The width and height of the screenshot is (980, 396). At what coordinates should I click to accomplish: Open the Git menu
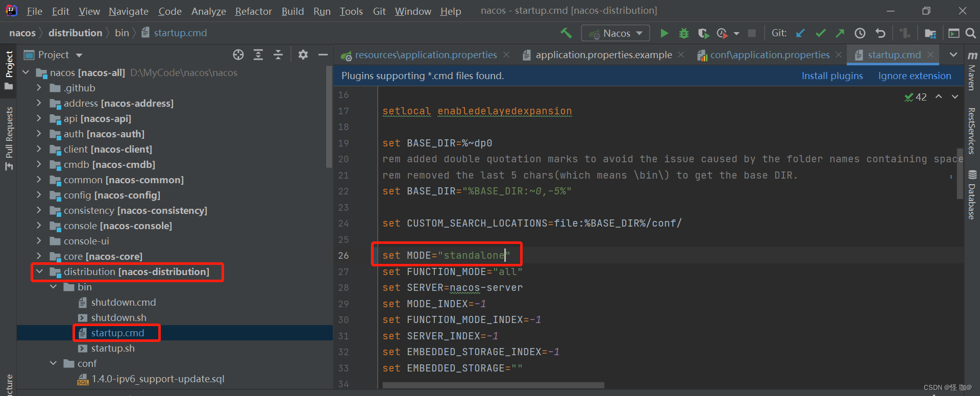point(379,11)
